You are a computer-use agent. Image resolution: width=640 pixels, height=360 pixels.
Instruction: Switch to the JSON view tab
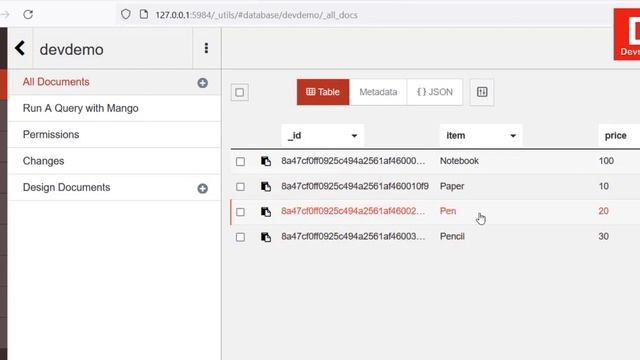pyautogui.click(x=435, y=92)
